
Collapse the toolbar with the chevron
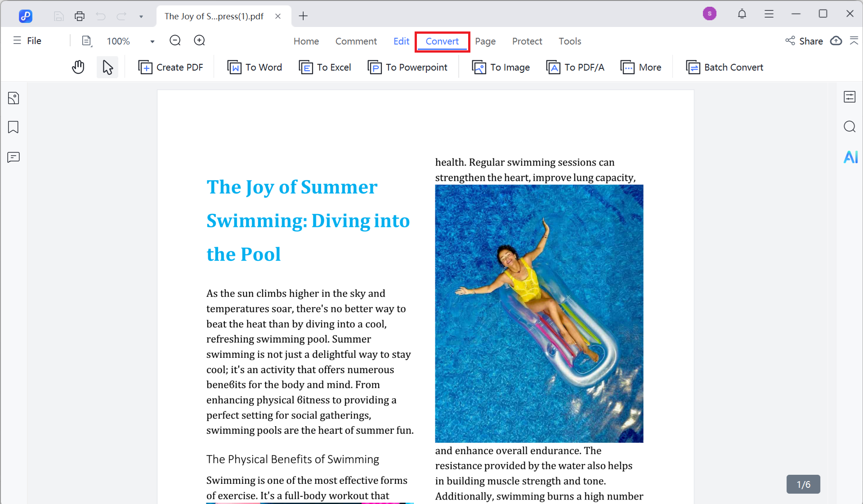pos(854,41)
